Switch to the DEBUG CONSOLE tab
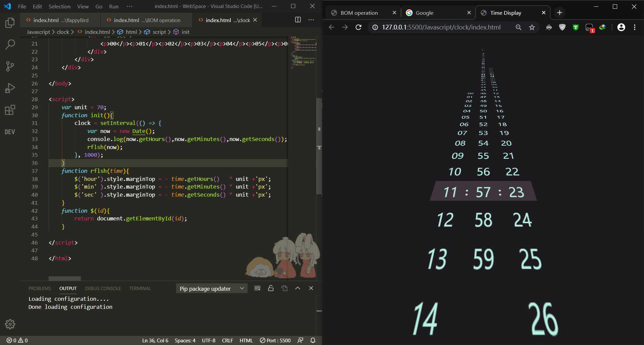 pyautogui.click(x=103, y=288)
